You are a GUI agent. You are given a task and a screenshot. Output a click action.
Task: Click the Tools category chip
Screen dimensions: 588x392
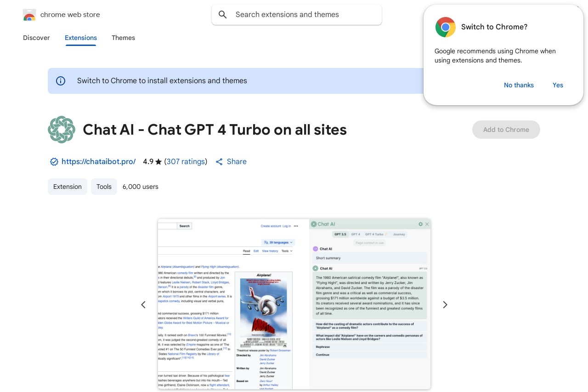[x=104, y=187]
